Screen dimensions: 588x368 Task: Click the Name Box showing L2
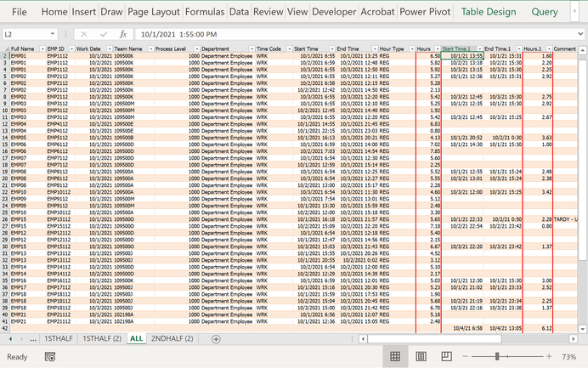(25, 35)
